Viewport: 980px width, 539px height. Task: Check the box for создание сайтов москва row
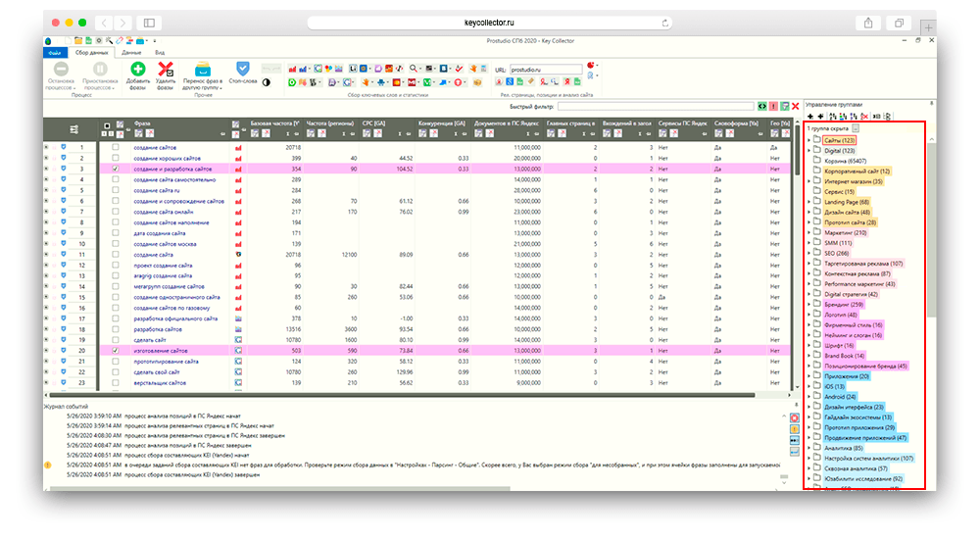pyautogui.click(x=115, y=244)
